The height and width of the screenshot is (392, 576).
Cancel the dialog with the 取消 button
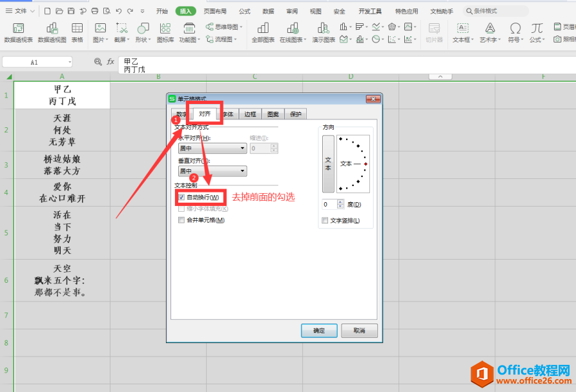[x=359, y=331]
